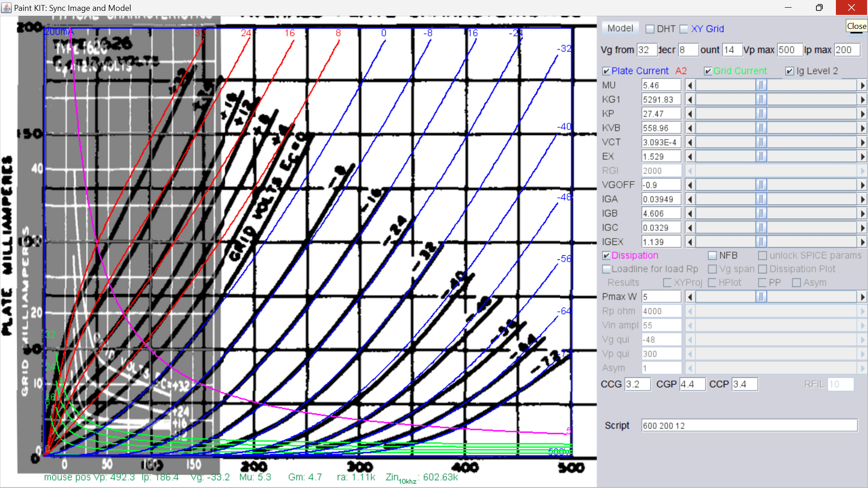Focus the Script text field
Image resolution: width=868 pixels, height=488 pixels.
(x=750, y=426)
